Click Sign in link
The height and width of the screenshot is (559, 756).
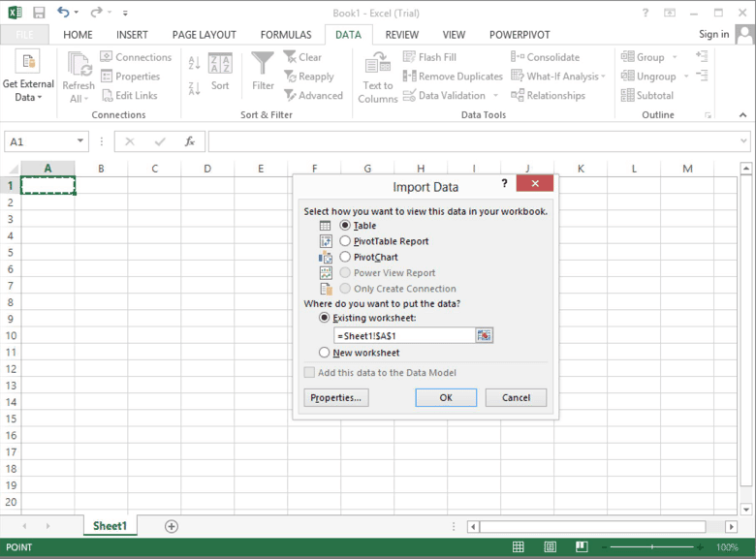click(x=714, y=34)
